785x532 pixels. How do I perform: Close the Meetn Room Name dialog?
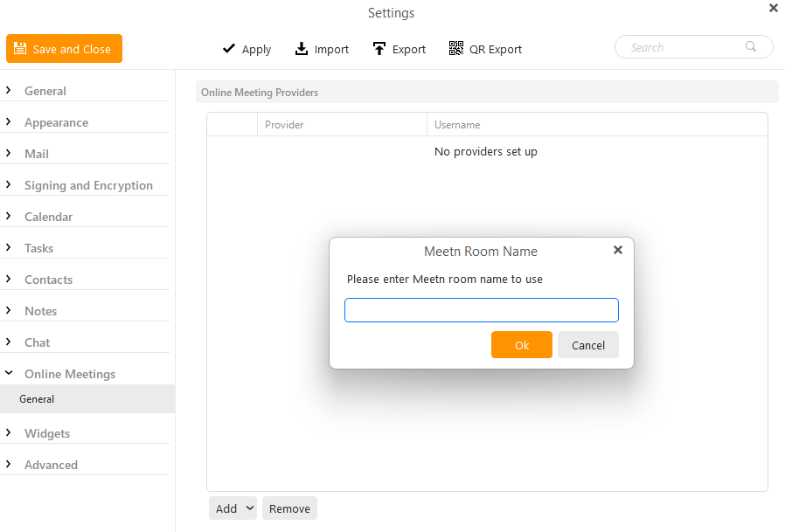pos(618,250)
